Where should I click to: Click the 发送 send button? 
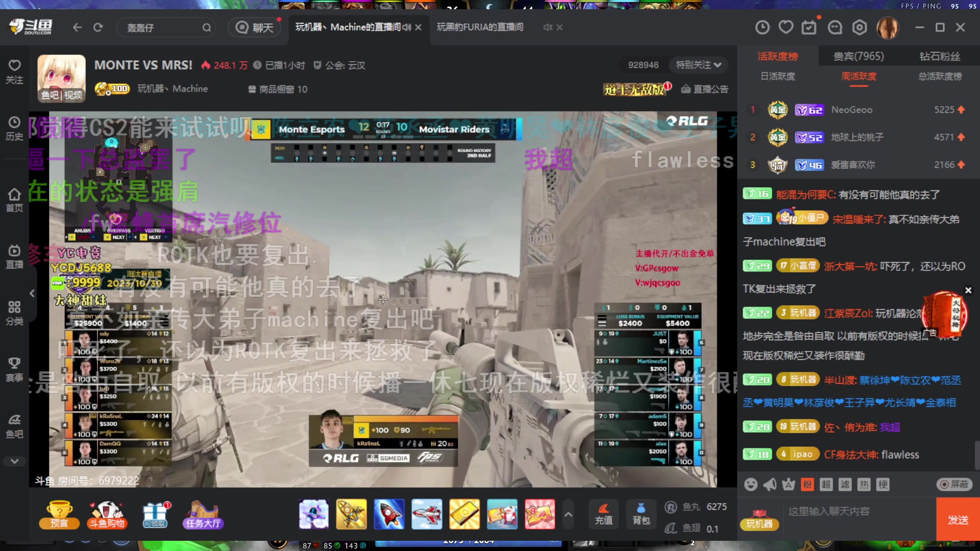[958, 519]
